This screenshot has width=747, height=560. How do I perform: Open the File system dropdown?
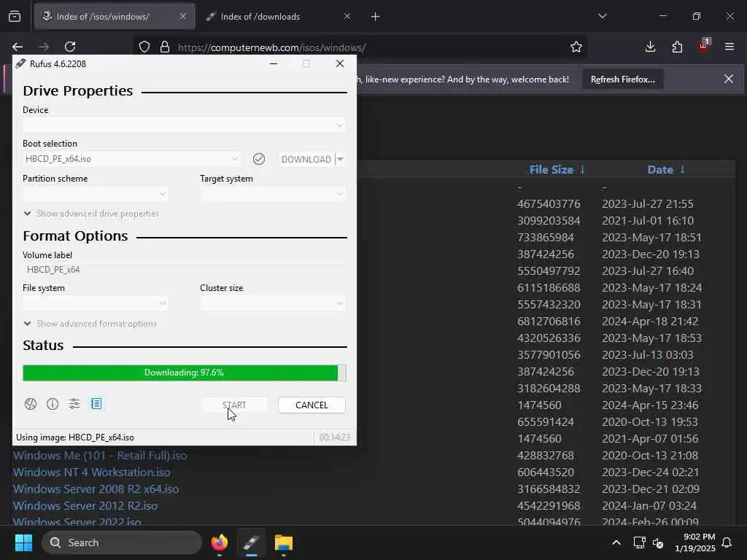96,303
